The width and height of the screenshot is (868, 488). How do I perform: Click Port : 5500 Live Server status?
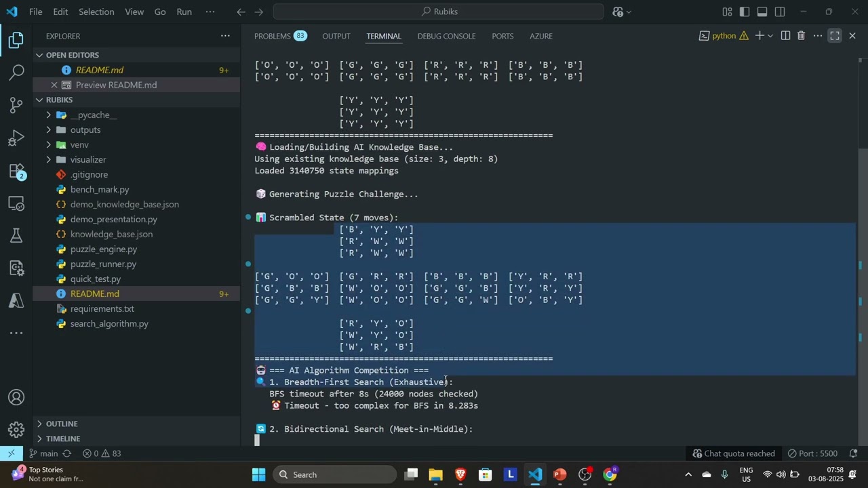click(812, 453)
